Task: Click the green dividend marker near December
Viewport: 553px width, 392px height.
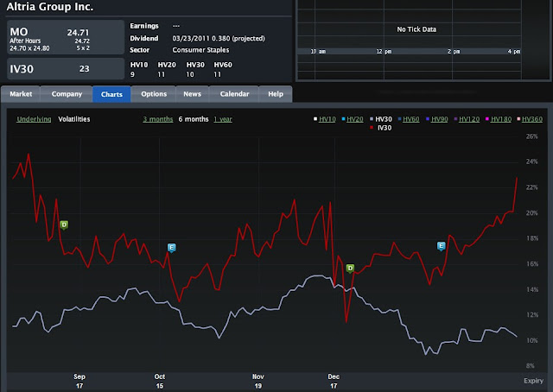Action: 350,268
